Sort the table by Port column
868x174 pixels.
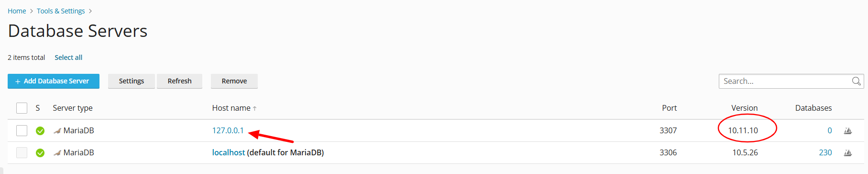[x=670, y=108]
